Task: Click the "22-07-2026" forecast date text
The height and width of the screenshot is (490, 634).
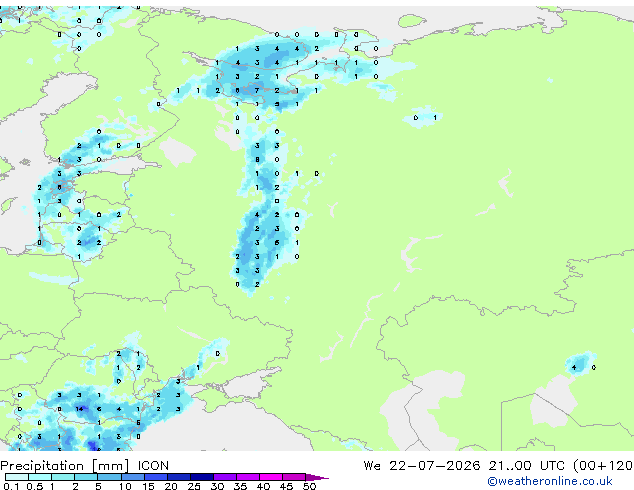Action: tap(435, 466)
